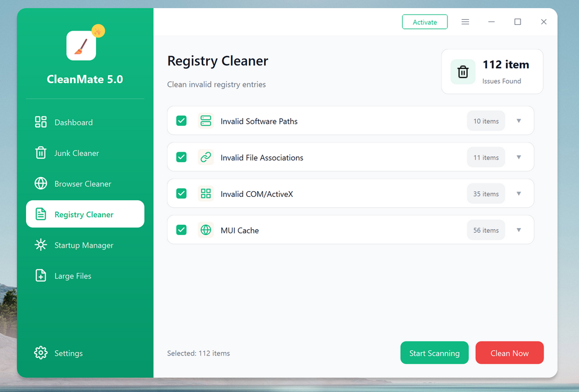Toggle the Invalid File Associations checkbox

(181, 157)
